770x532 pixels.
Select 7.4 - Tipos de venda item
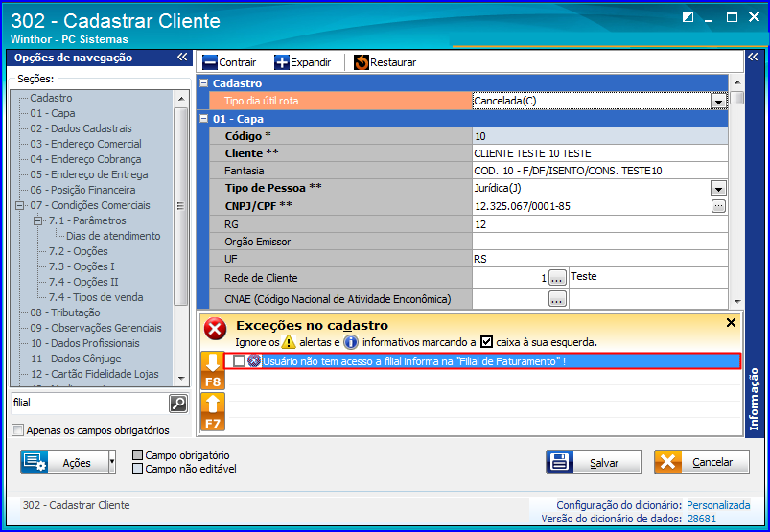pos(96,297)
